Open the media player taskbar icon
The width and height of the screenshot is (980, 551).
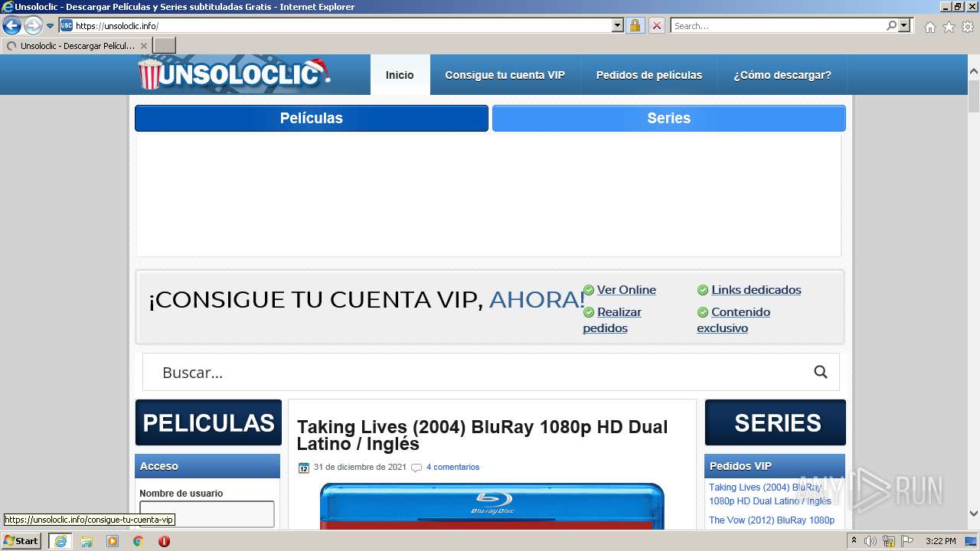(x=113, y=541)
